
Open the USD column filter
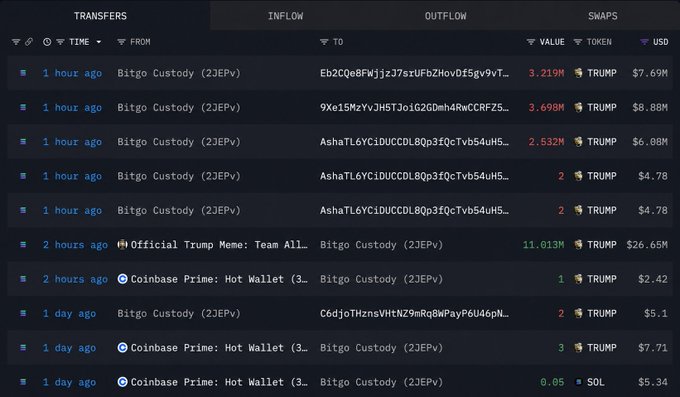[644, 42]
